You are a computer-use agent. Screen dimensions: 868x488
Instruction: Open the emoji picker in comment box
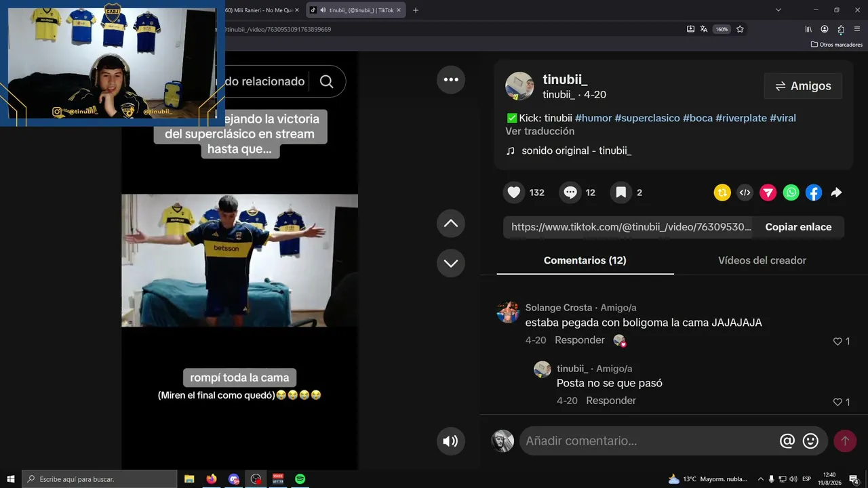tap(810, 441)
